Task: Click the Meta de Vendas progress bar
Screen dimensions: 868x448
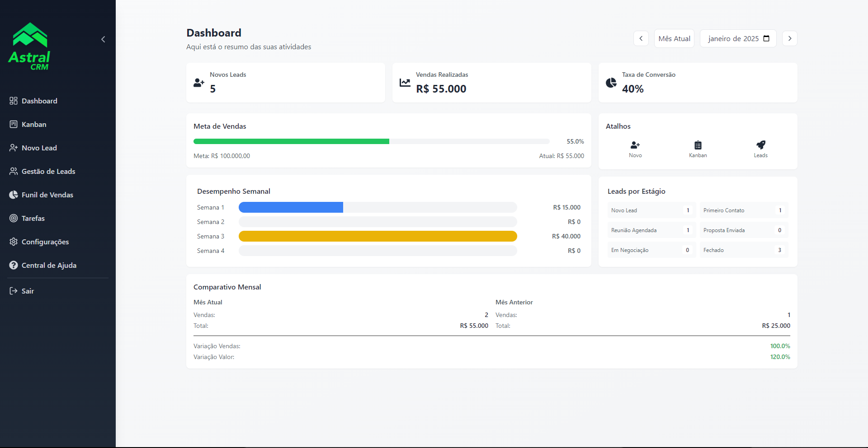Action: tap(371, 141)
